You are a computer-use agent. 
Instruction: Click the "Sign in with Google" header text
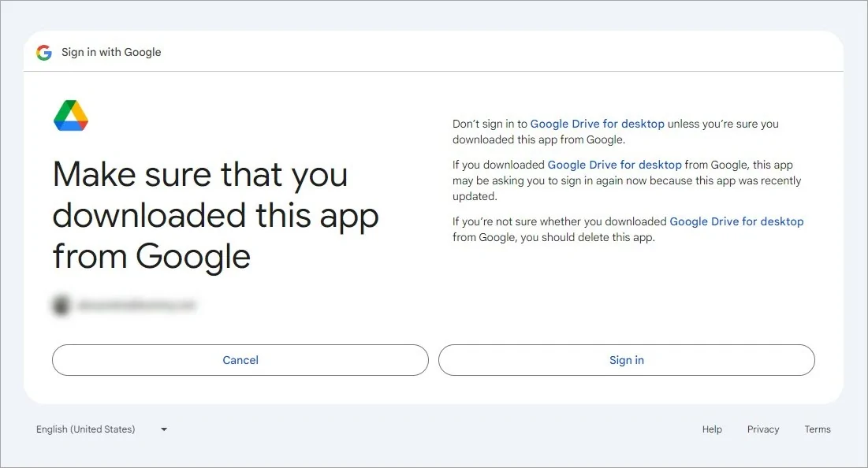point(111,52)
